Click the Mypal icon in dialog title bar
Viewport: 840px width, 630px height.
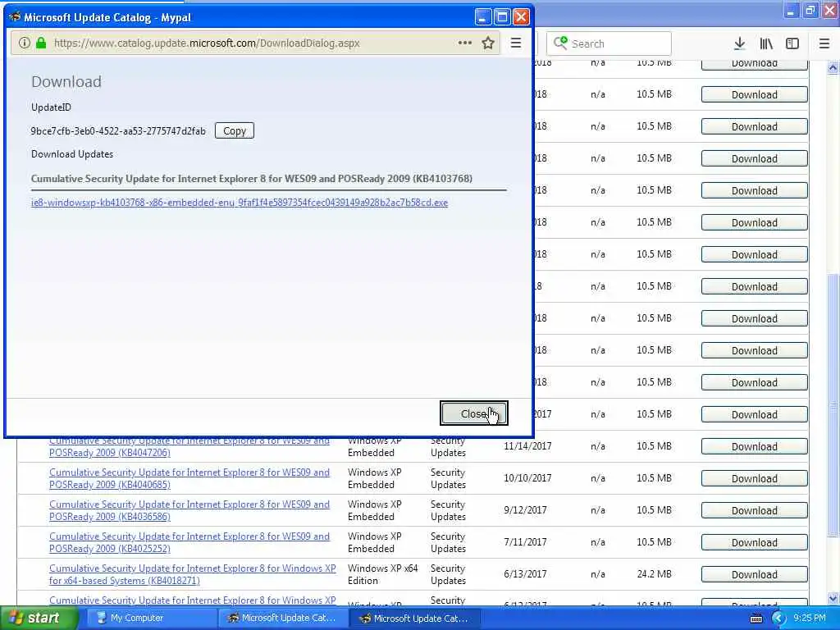click(15, 17)
